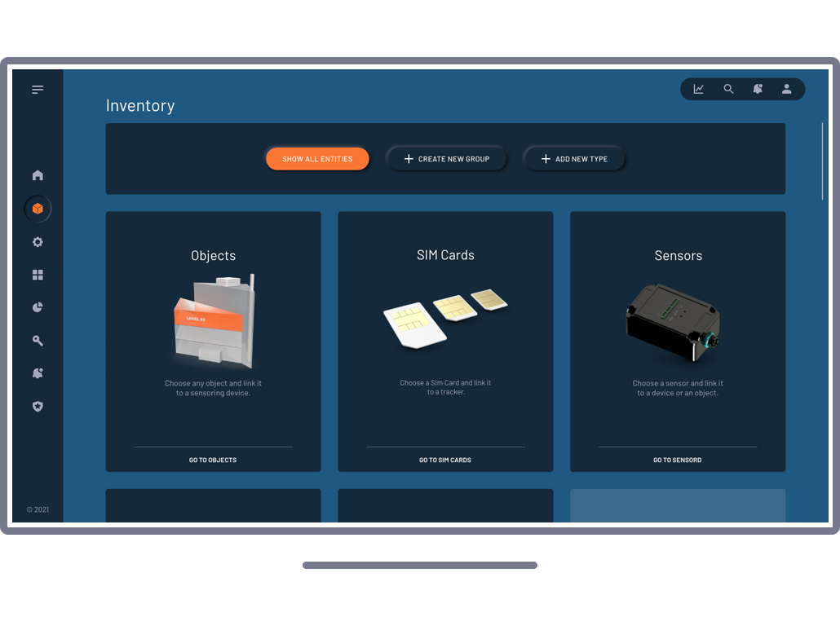The height and width of the screenshot is (626, 840).
Task: Open Settings gear in sidebar
Action: 38,242
